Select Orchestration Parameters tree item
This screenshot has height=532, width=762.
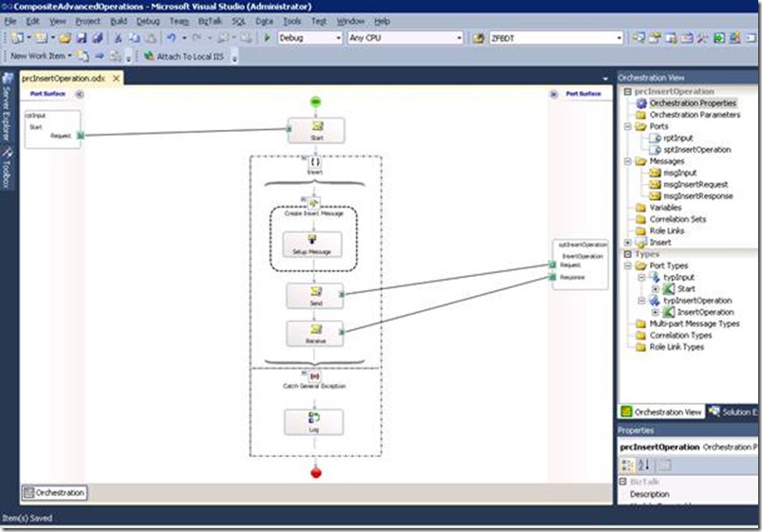[x=695, y=115]
